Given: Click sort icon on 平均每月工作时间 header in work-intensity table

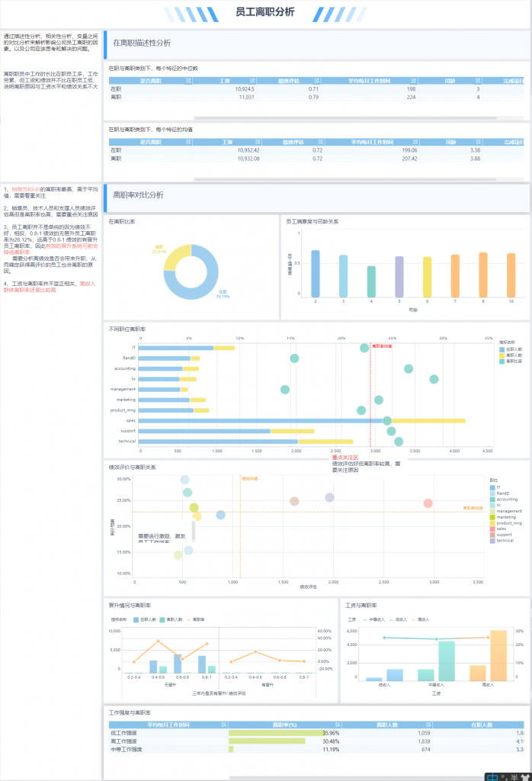Looking at the screenshot, I should tap(223, 725).
